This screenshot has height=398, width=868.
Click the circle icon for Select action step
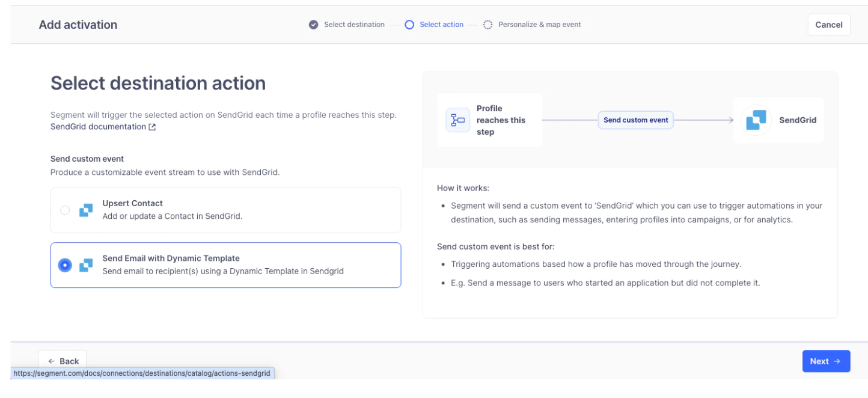(x=409, y=25)
